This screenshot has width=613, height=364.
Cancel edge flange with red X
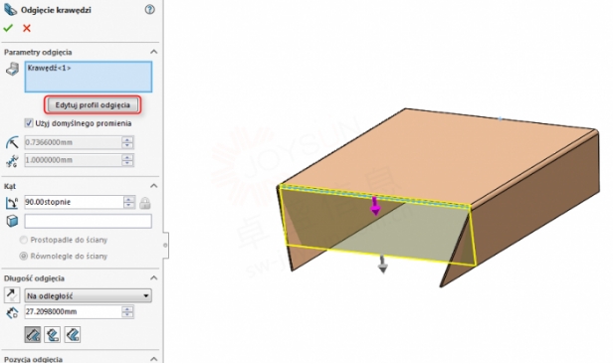click(x=27, y=28)
